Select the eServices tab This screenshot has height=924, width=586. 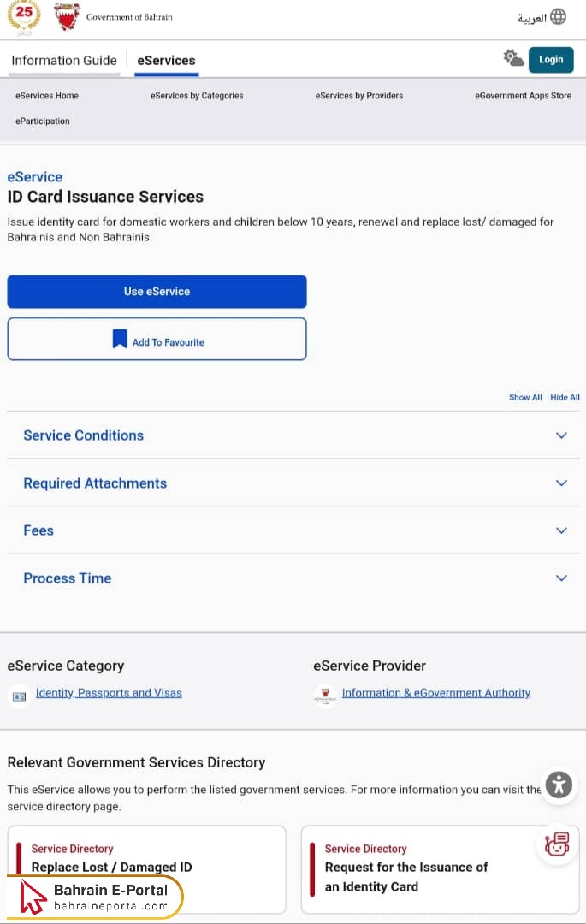tap(166, 61)
